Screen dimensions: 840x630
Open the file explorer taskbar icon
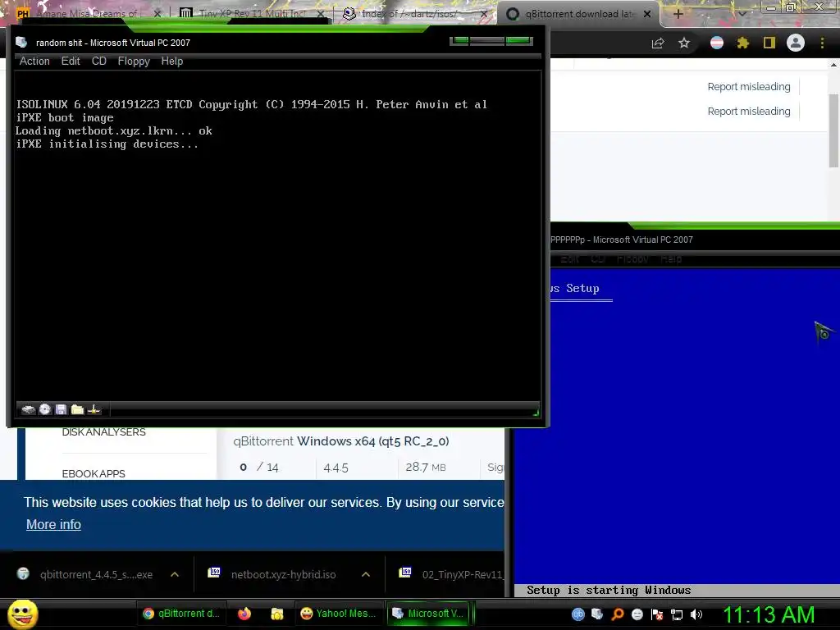click(277, 614)
